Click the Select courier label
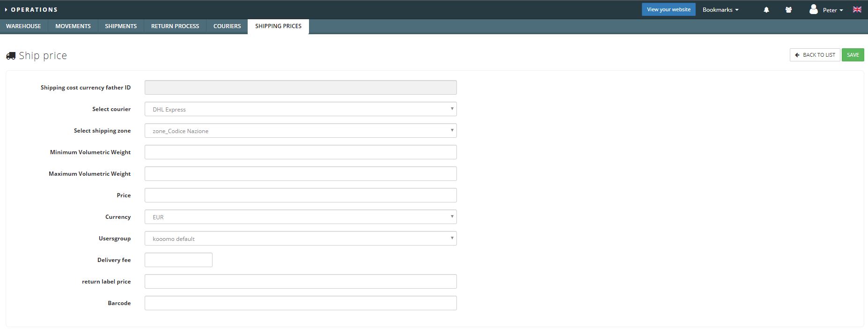The width and height of the screenshot is (868, 329). pyautogui.click(x=111, y=109)
